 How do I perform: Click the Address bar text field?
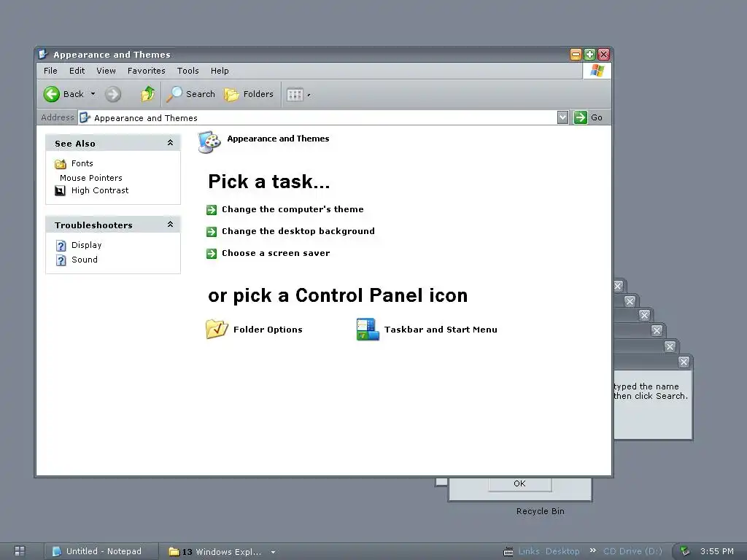pyautogui.click(x=318, y=117)
